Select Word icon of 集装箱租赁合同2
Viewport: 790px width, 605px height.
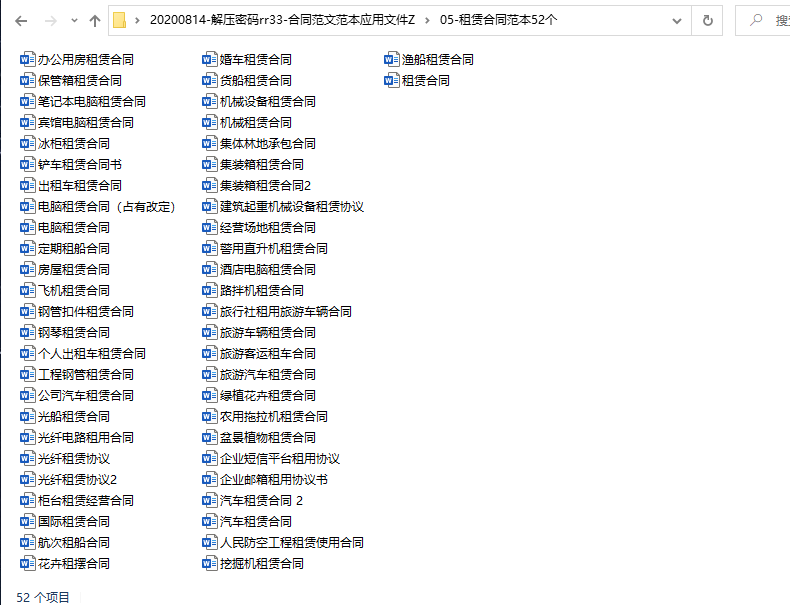(210, 185)
